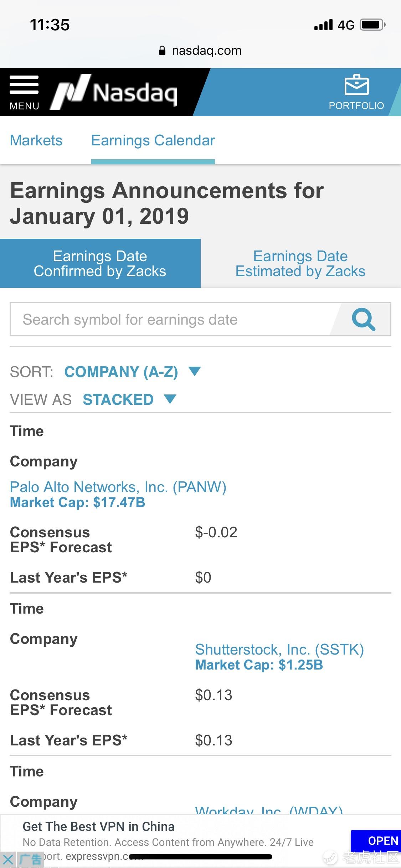This screenshot has height=868, width=401.
Task: Open the View As Stacked dropdown
Action: click(x=118, y=399)
